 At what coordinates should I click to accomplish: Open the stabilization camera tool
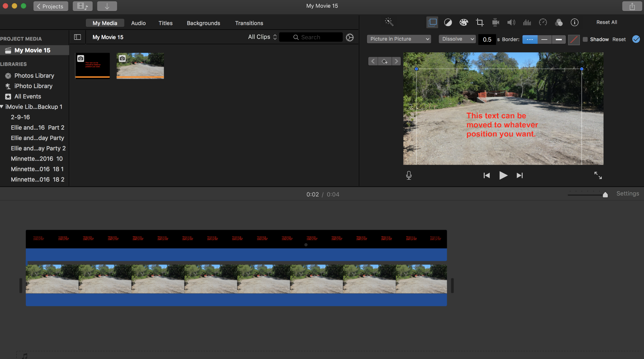495,22
